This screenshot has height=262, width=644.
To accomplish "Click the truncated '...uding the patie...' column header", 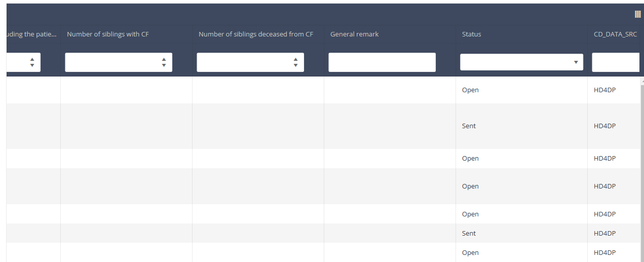I will coord(33,34).
